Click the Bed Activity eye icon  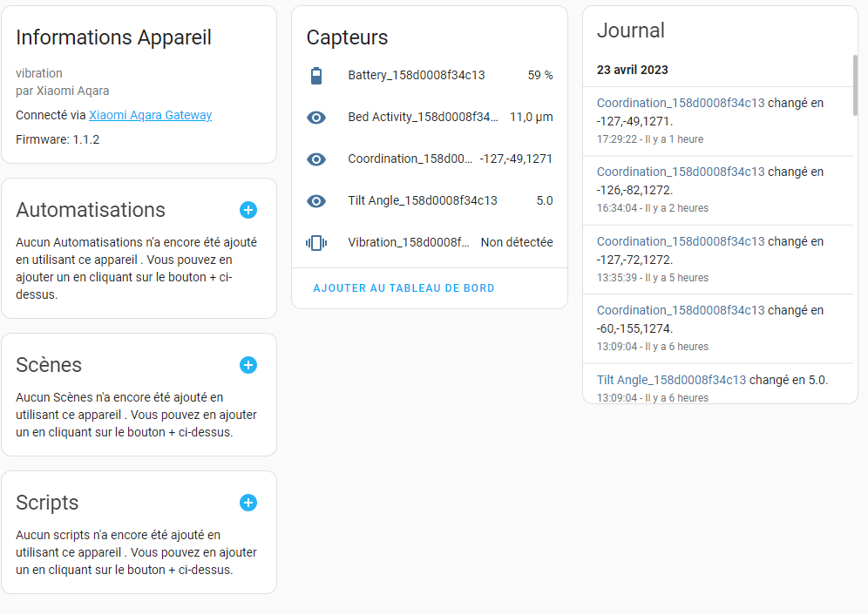coord(316,118)
